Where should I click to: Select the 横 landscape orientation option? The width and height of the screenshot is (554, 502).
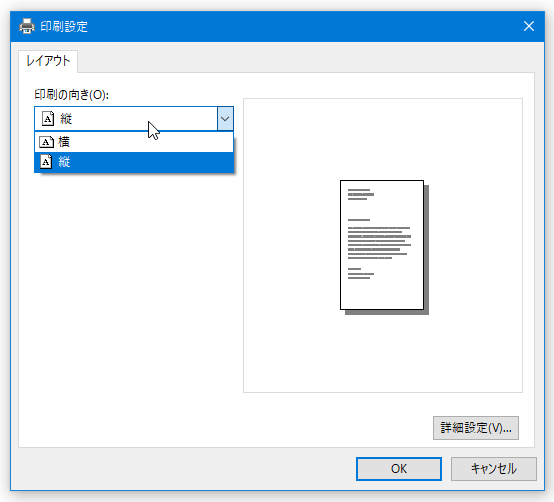pyautogui.click(x=134, y=142)
